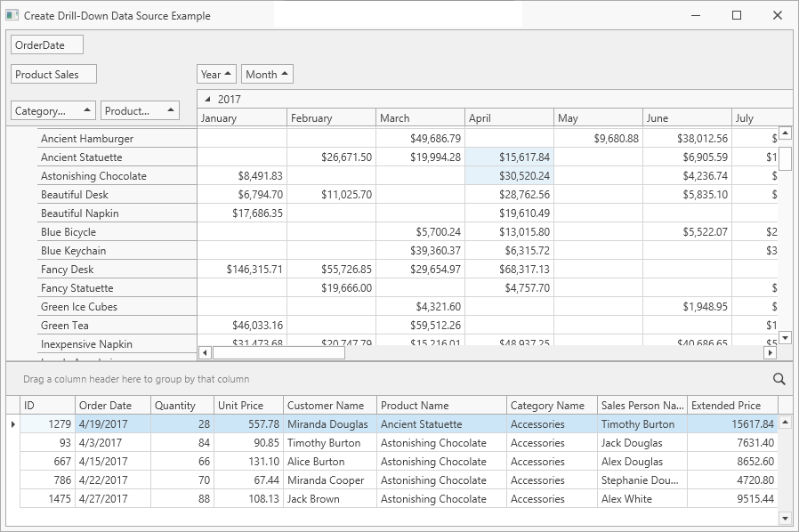Screen dimensions: 799x532
Task: Click the $49,686.79 March cell
Action: (x=420, y=139)
